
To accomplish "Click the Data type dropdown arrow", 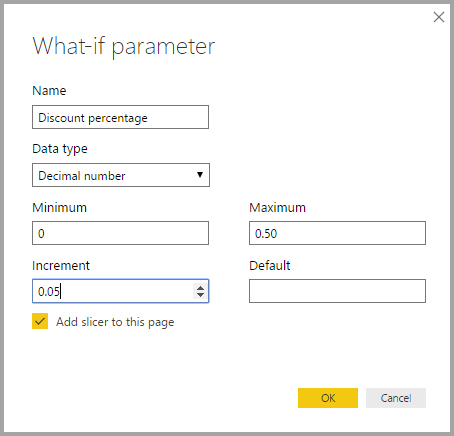I will [200, 175].
